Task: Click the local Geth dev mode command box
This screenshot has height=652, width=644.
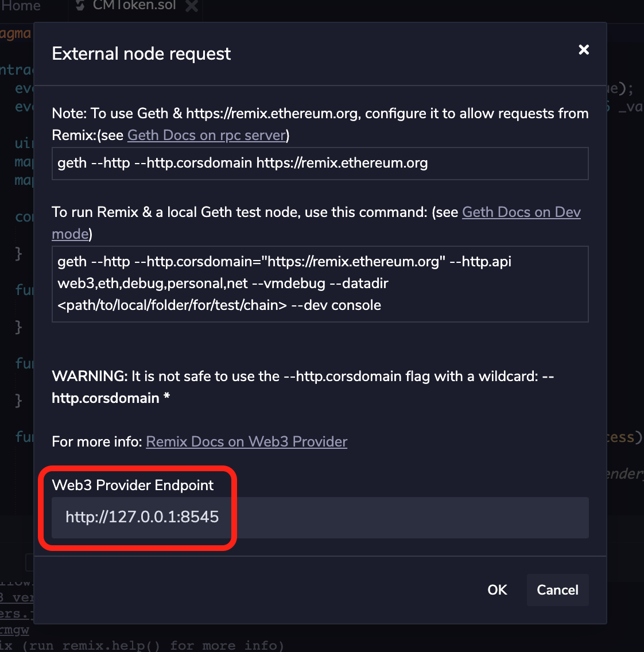Action: tap(320, 284)
